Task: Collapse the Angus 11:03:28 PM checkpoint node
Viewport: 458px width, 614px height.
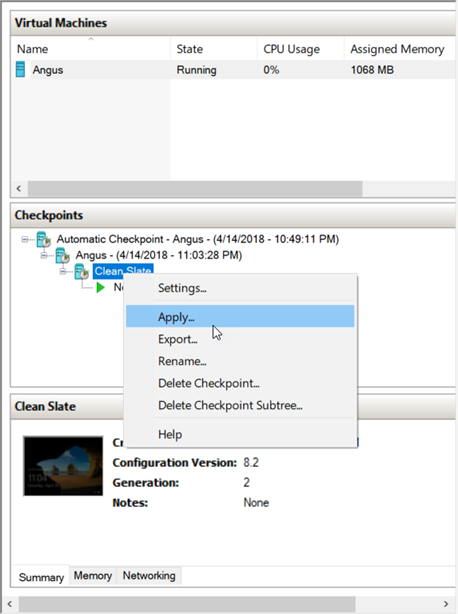Action: click(x=44, y=255)
